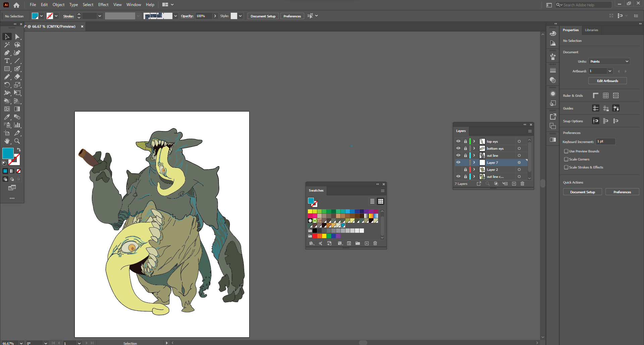Select the Free Transform tool
Screen dimensions: 644x345
pyautogui.click(x=17, y=93)
